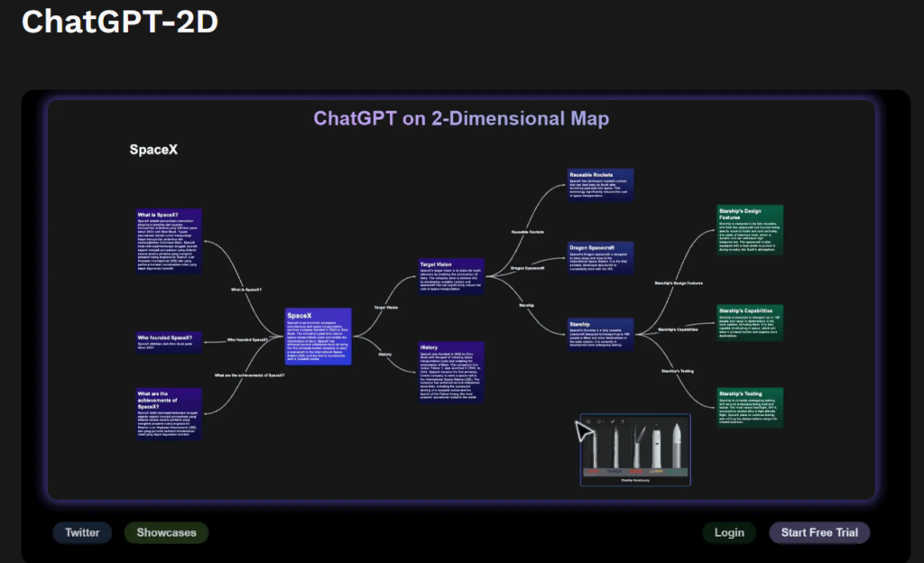The width and height of the screenshot is (924, 563).
Task: Click the leftmost icon in image node toolbar
Action: coord(588,421)
